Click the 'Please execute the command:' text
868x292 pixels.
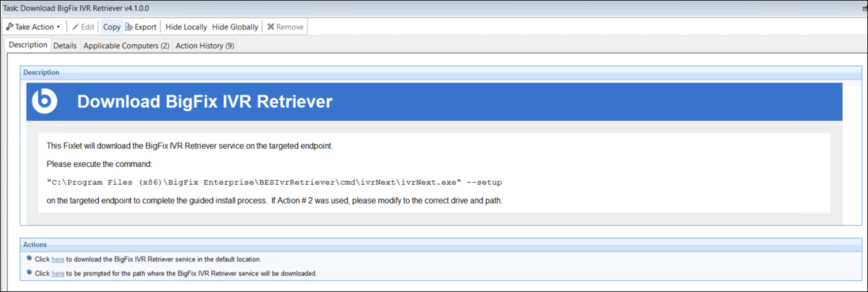coord(99,164)
